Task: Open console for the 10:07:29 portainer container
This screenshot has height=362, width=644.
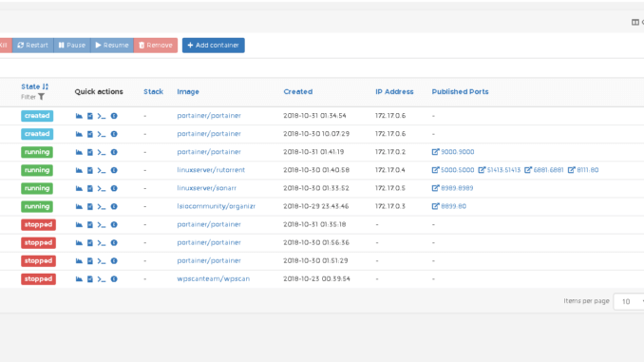Action: pyautogui.click(x=102, y=134)
